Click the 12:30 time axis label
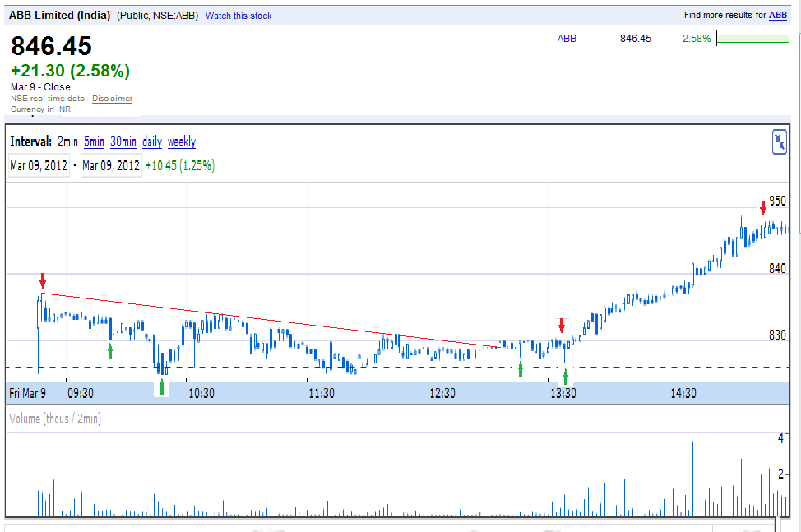801x532 pixels. coord(442,393)
